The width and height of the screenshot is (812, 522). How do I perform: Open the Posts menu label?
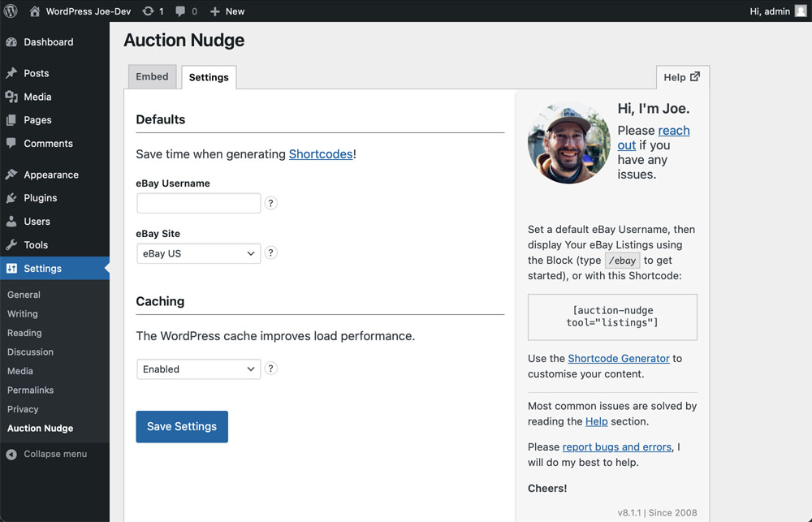point(37,74)
